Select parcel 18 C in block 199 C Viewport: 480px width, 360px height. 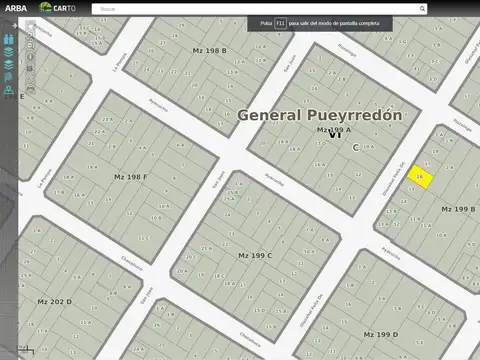pos(219,276)
